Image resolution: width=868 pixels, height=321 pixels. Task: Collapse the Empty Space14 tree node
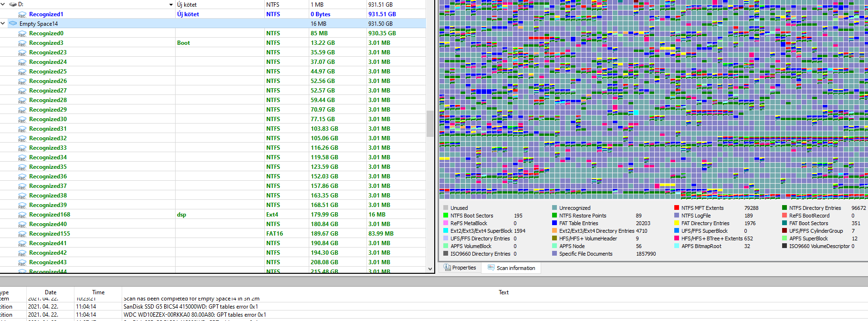3,23
